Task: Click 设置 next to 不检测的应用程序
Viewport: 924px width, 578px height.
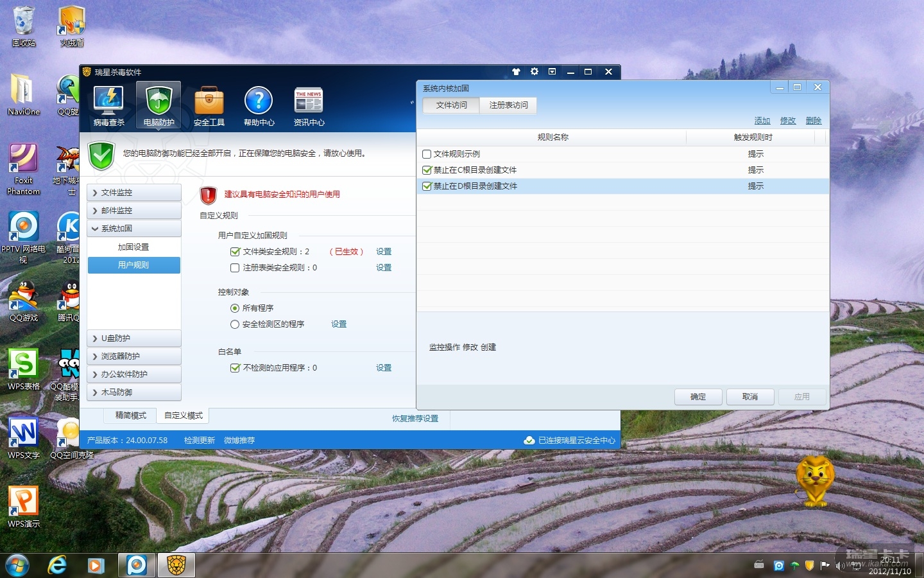Action: click(x=384, y=368)
